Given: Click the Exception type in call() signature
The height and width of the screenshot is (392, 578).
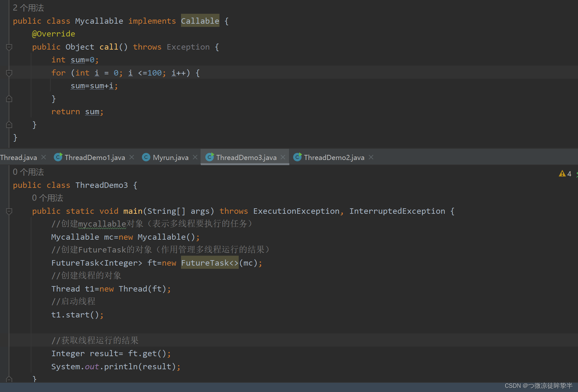Looking at the screenshot, I should point(188,47).
